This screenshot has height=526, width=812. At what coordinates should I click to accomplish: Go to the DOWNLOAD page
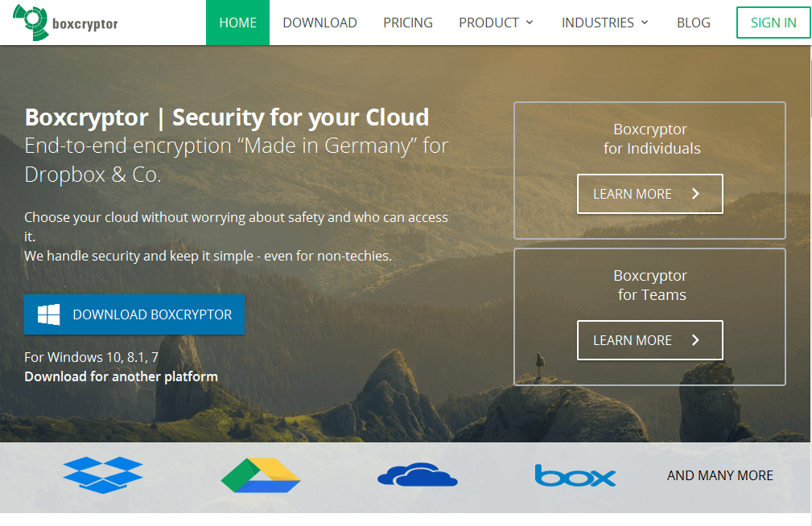(319, 23)
